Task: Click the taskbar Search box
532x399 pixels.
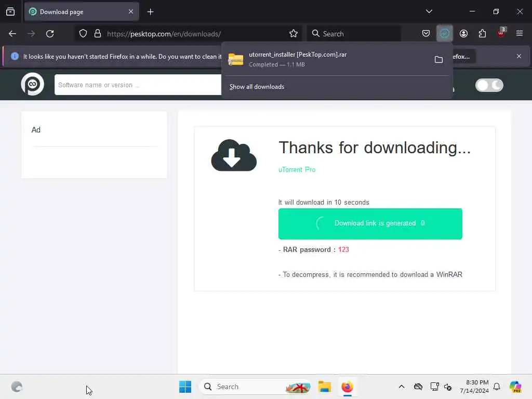Action: pyautogui.click(x=255, y=387)
